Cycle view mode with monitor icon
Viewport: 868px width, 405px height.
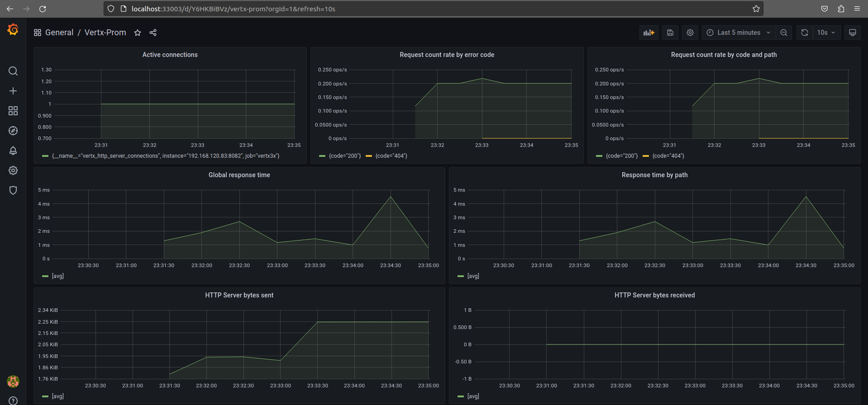853,33
